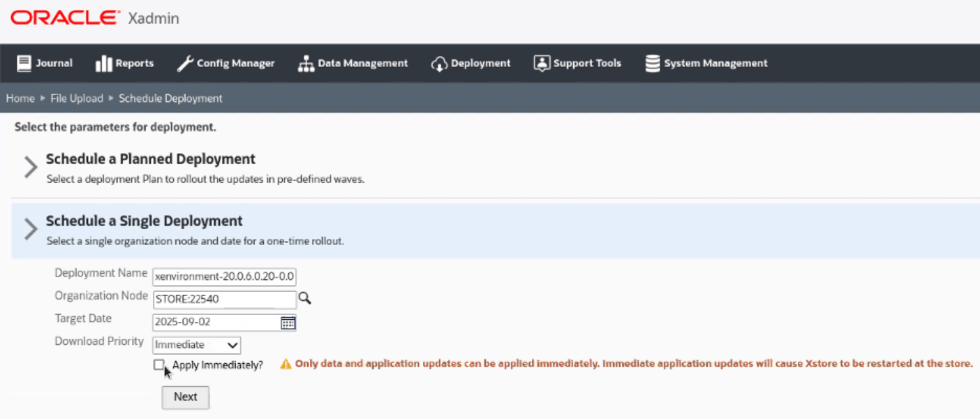Click the Data Management hierarchy icon

click(306, 64)
